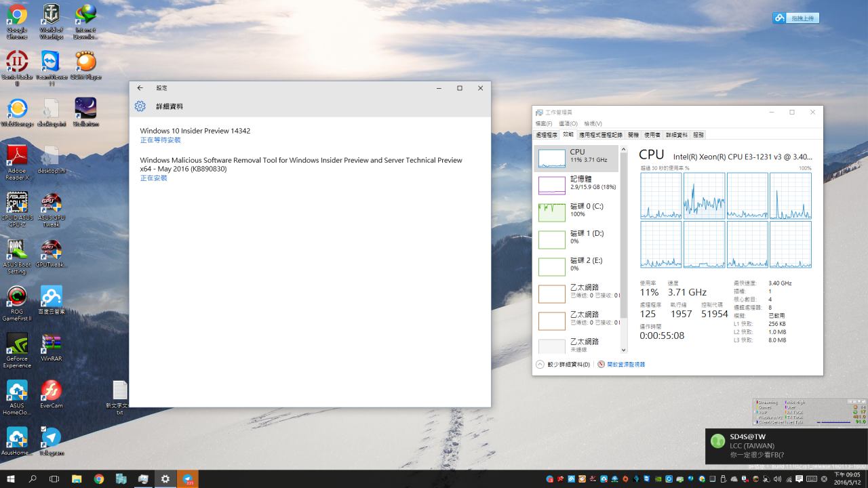868x488 pixels.
Task: Open the 檔案(F) menu in Task Manager
Action: [543, 124]
